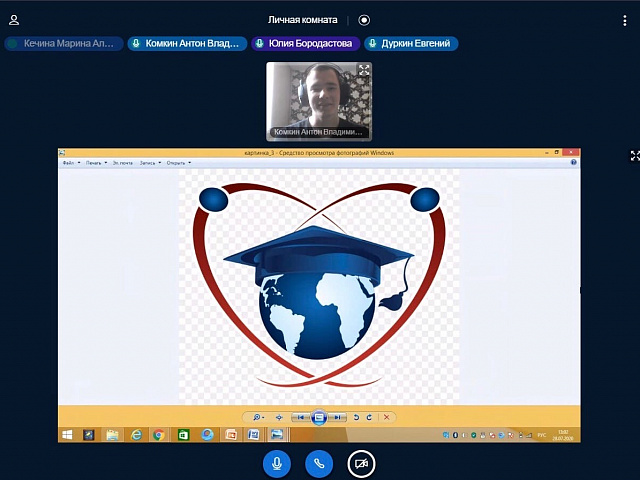The height and width of the screenshot is (480, 640).
Task: Mute the microphone button
Action: [277, 464]
